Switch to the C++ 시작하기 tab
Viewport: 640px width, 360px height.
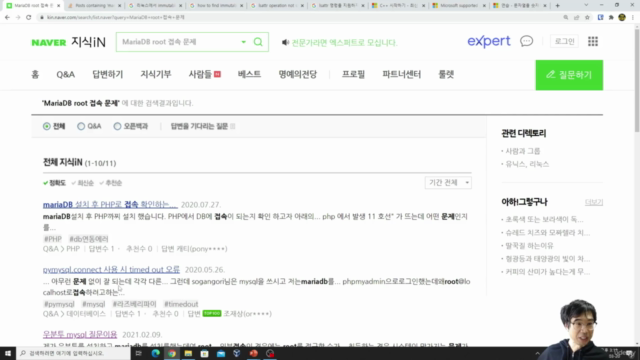point(398,5)
